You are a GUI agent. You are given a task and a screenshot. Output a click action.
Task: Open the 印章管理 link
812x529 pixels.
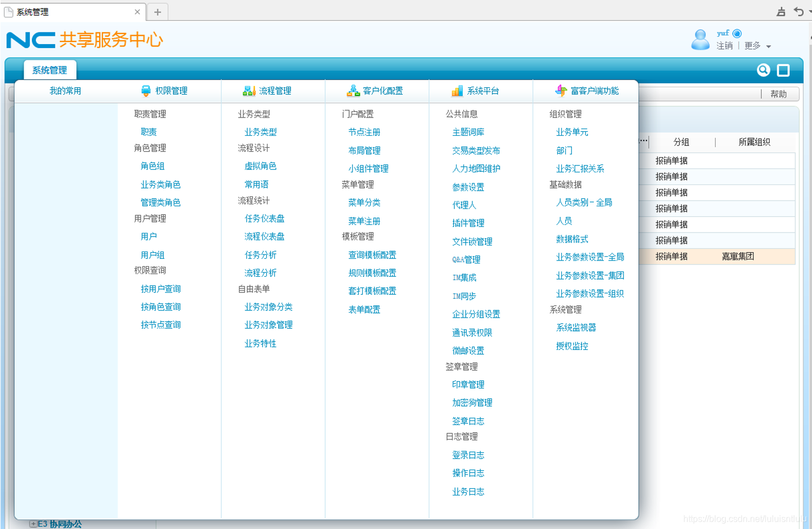click(x=468, y=385)
